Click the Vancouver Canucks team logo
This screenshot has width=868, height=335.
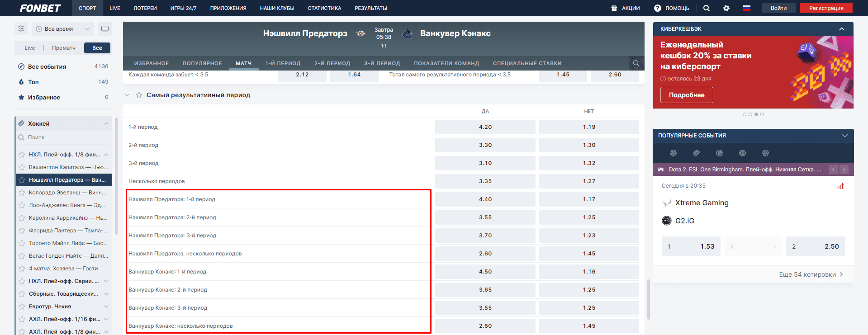pos(408,33)
